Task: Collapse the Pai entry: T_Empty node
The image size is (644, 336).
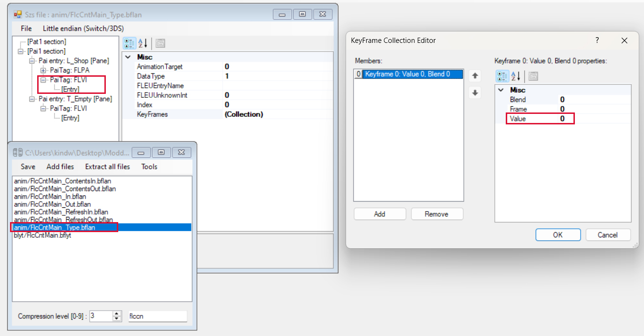Action: click(32, 99)
